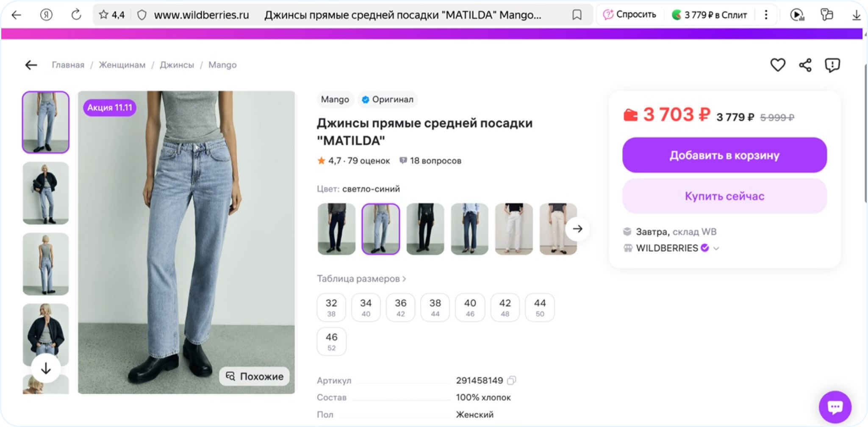This screenshot has width=868, height=427.
Task: Open the Джинсы breadcrumb
Action: point(177,65)
